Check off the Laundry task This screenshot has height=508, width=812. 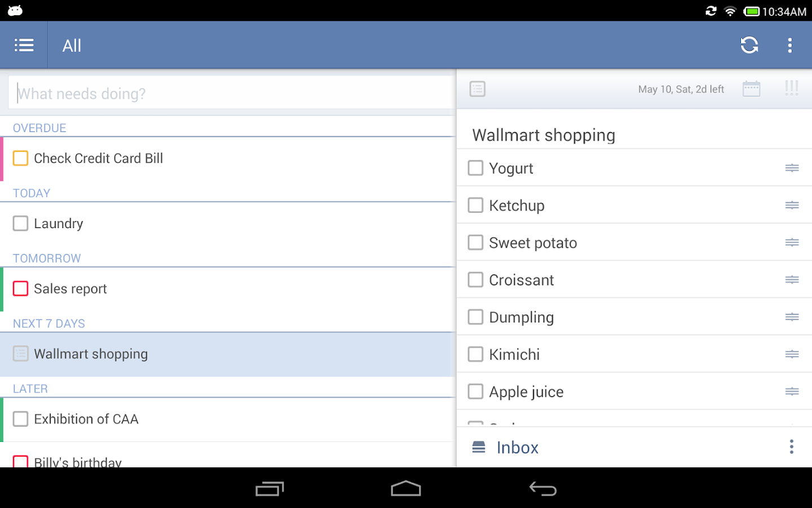[x=21, y=224]
